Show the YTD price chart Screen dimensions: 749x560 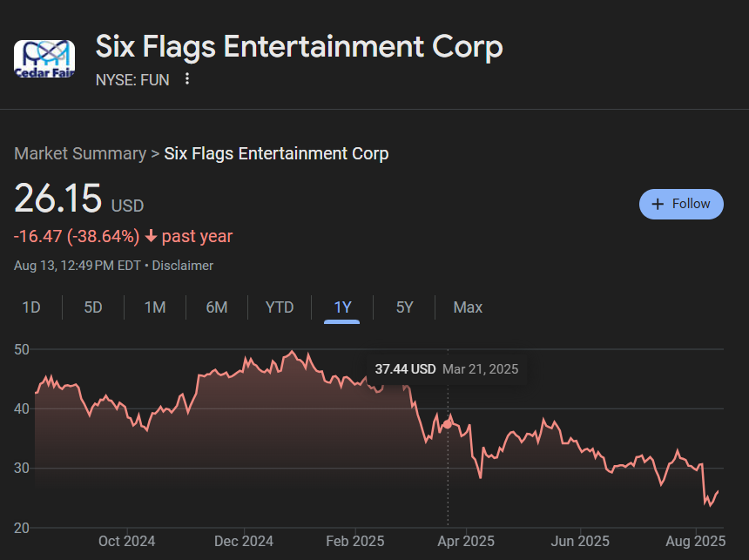(280, 307)
